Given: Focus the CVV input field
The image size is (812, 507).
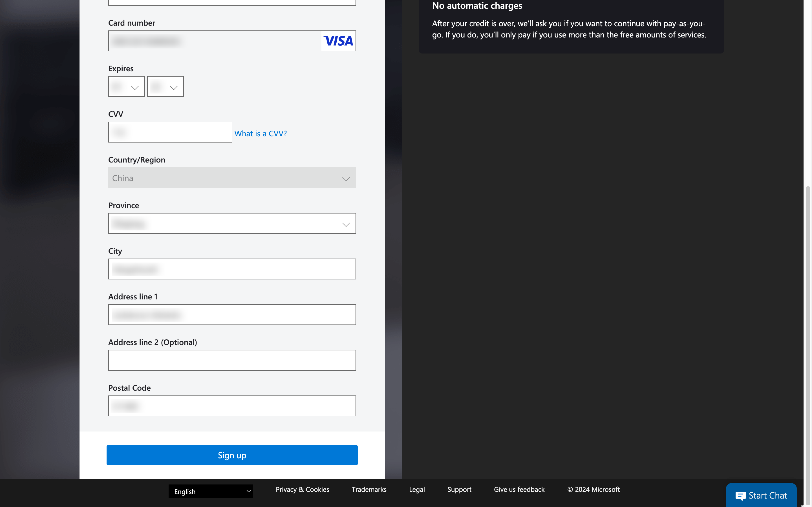Looking at the screenshot, I should tap(170, 132).
